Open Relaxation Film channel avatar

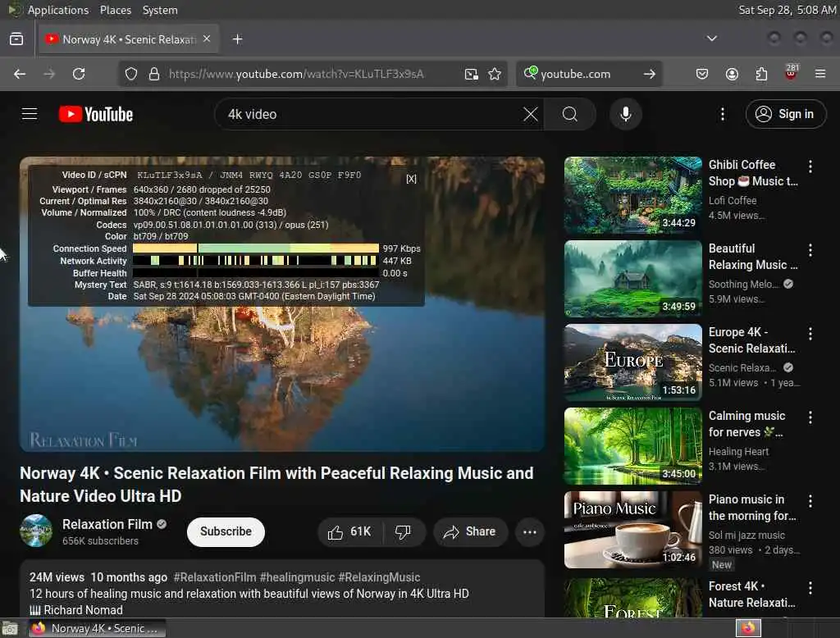36,531
